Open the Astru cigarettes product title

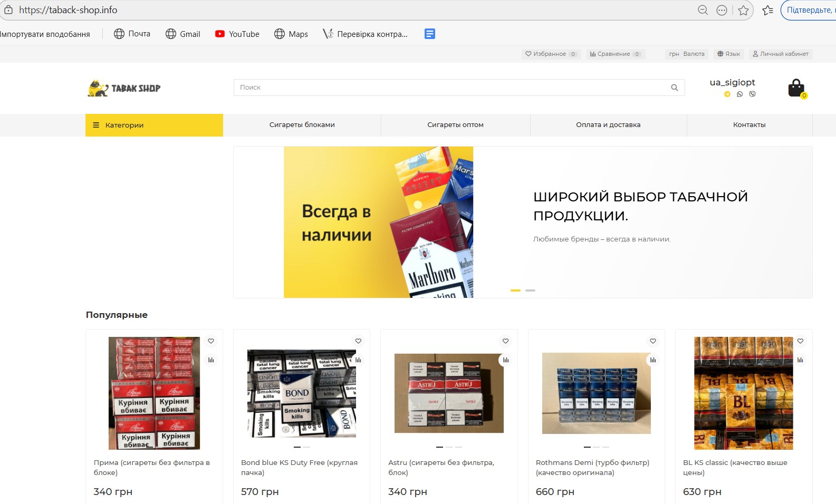[x=441, y=467]
